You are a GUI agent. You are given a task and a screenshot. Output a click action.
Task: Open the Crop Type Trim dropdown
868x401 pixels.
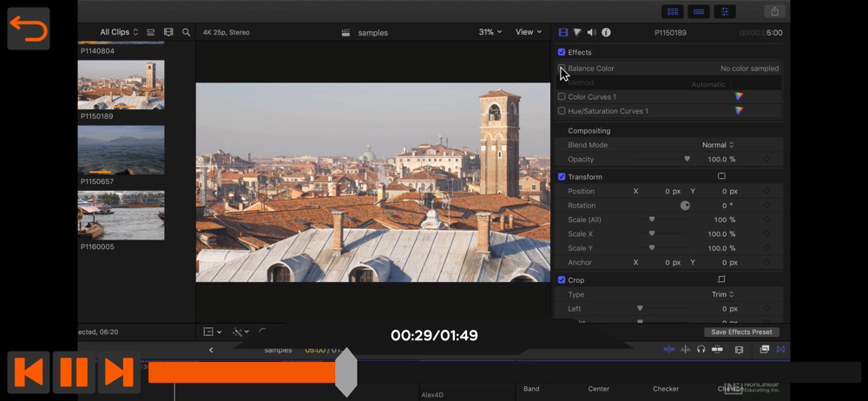(723, 294)
